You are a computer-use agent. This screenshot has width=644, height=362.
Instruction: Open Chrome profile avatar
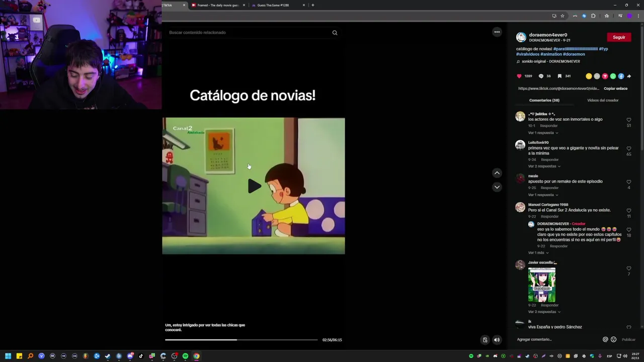pos(629,16)
